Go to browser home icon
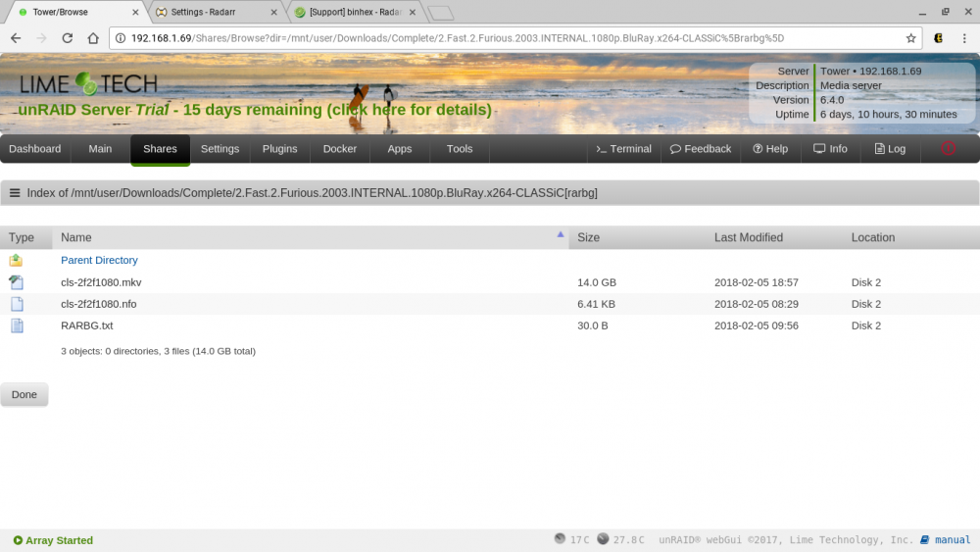Screen dimensions: 980x552 (x=93, y=38)
